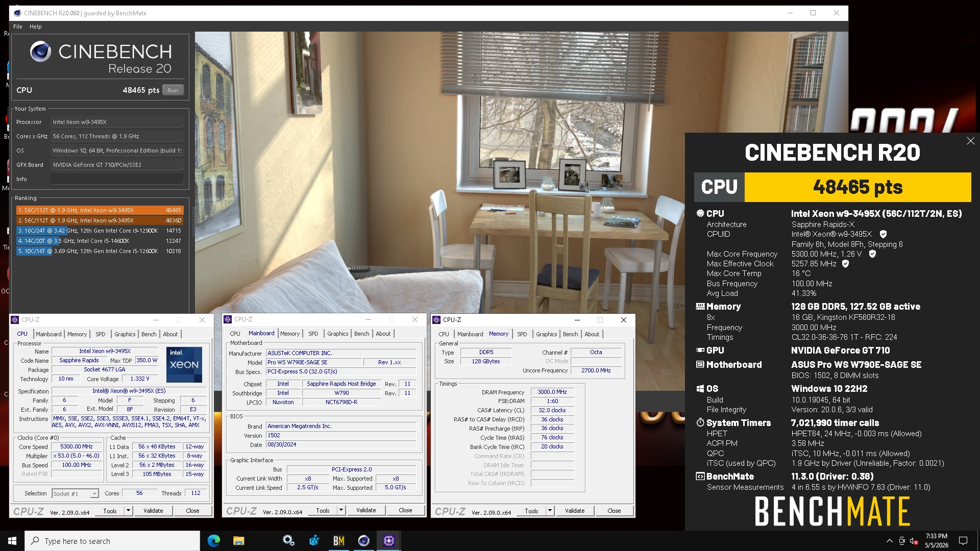
Task: Open the gear settings app in taskbar
Action: (288, 541)
